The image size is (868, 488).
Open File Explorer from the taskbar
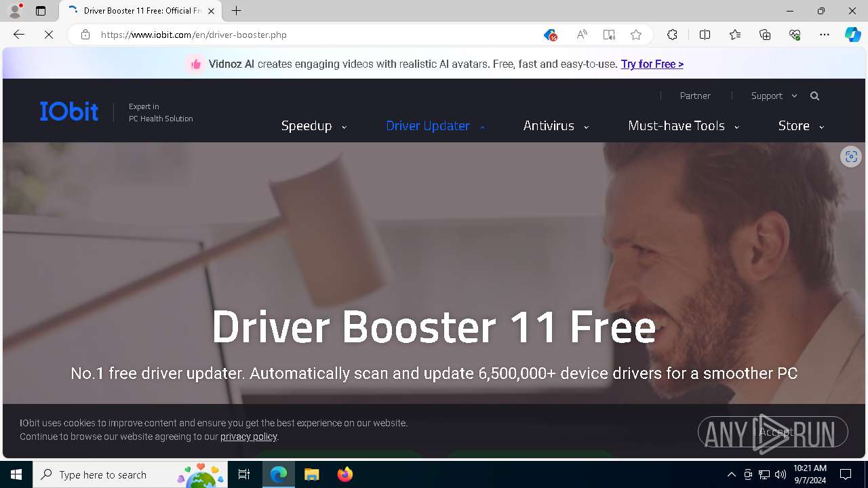pos(312,474)
